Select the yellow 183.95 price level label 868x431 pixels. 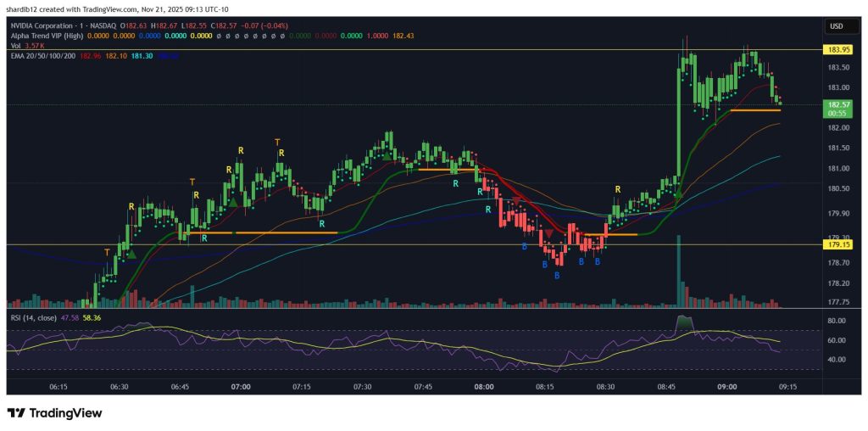(x=837, y=50)
